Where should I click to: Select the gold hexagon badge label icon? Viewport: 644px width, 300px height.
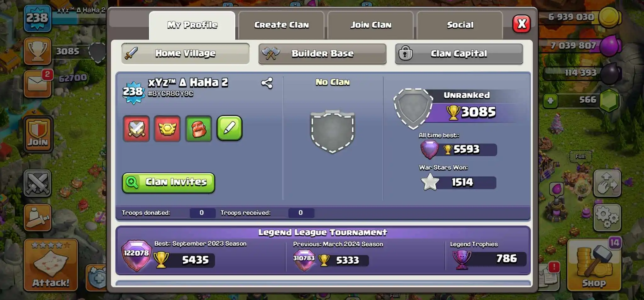pyautogui.click(x=167, y=128)
